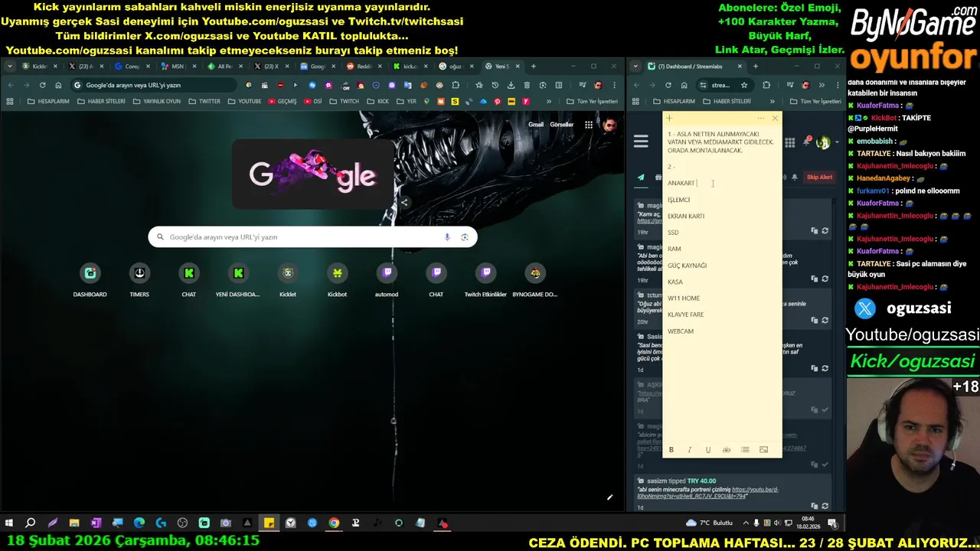Viewport: 980px width, 551px height.
Task: Switch to the Dashboard / Streamlabs tab
Action: coord(695,67)
